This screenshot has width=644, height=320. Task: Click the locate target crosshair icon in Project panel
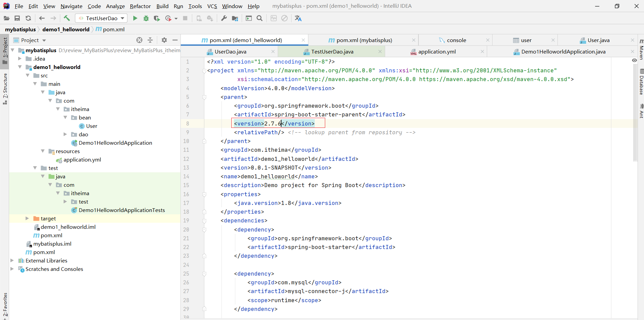(139, 40)
